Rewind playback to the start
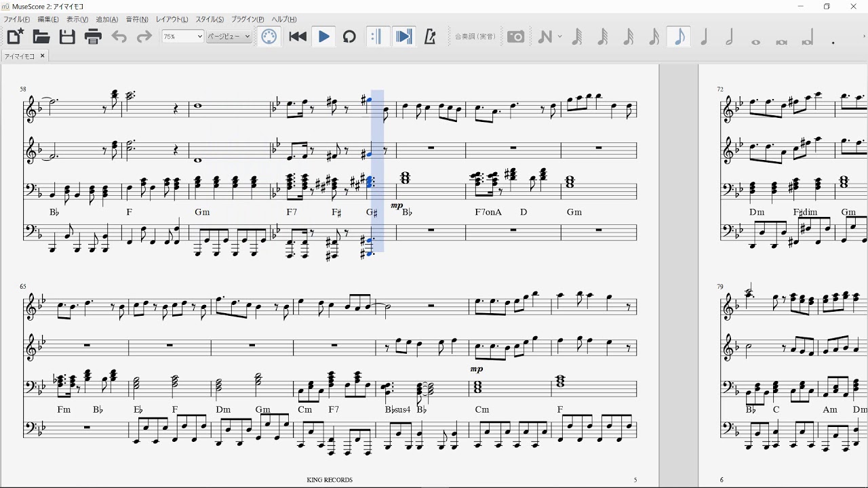The width and height of the screenshot is (868, 488). pos(298,37)
